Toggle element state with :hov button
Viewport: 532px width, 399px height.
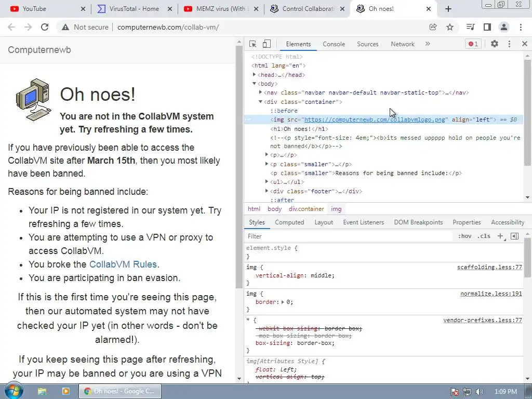[x=464, y=236]
